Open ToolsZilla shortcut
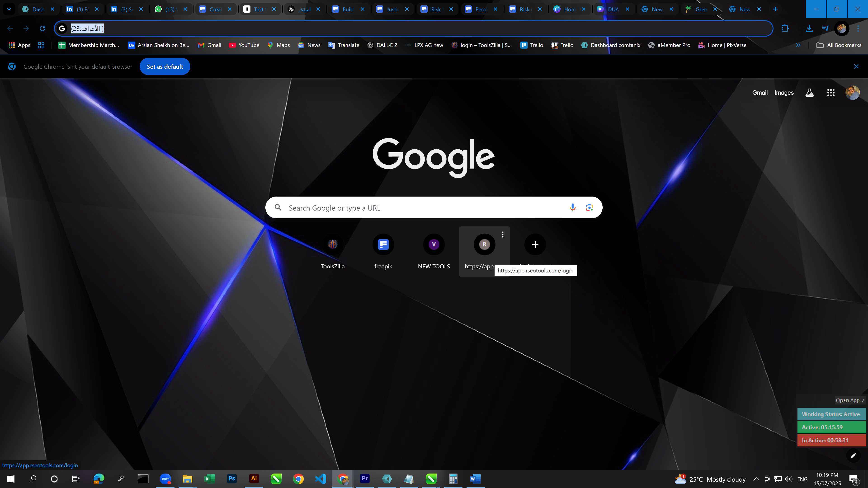 (333, 252)
